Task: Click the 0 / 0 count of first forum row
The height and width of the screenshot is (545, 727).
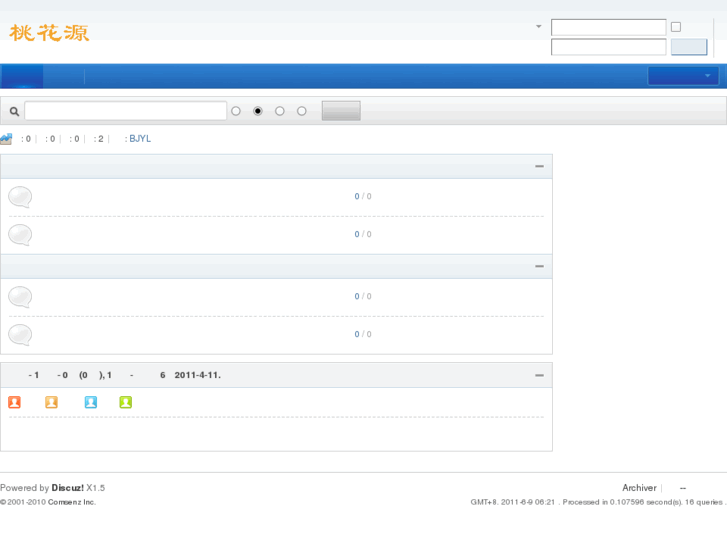Action: (363, 197)
